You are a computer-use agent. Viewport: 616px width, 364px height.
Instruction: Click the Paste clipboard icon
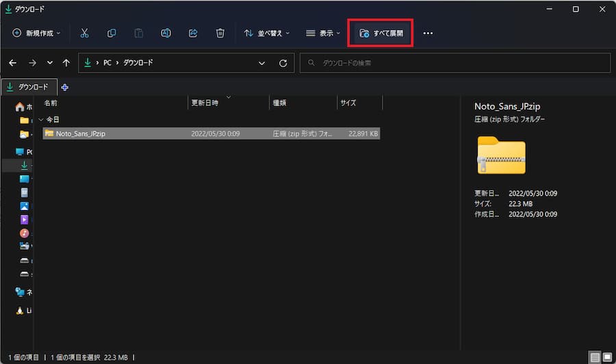[139, 33]
